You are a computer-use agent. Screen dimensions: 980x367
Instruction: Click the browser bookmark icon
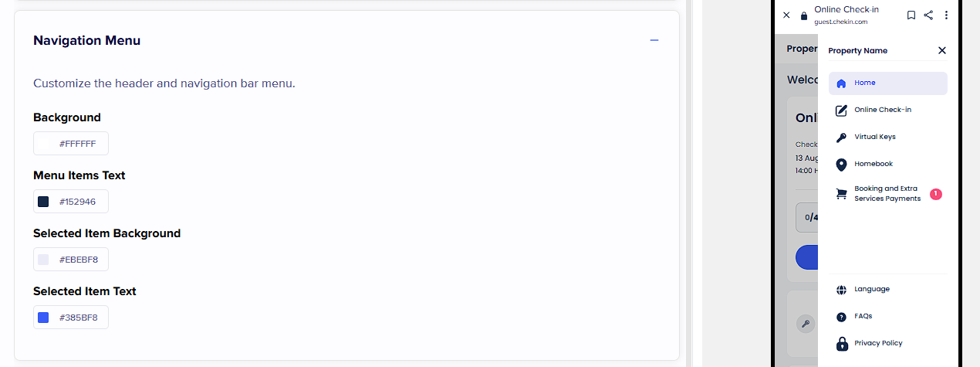[x=911, y=15]
